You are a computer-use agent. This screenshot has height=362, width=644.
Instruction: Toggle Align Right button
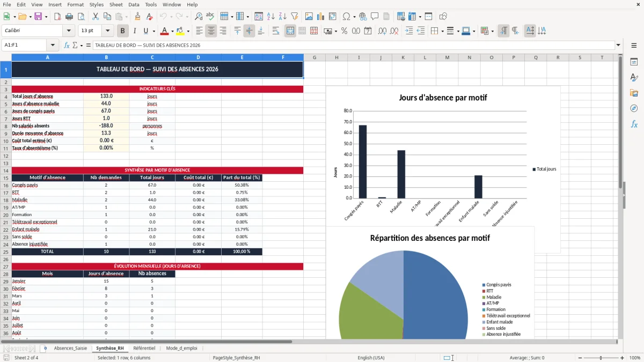pos(223,31)
